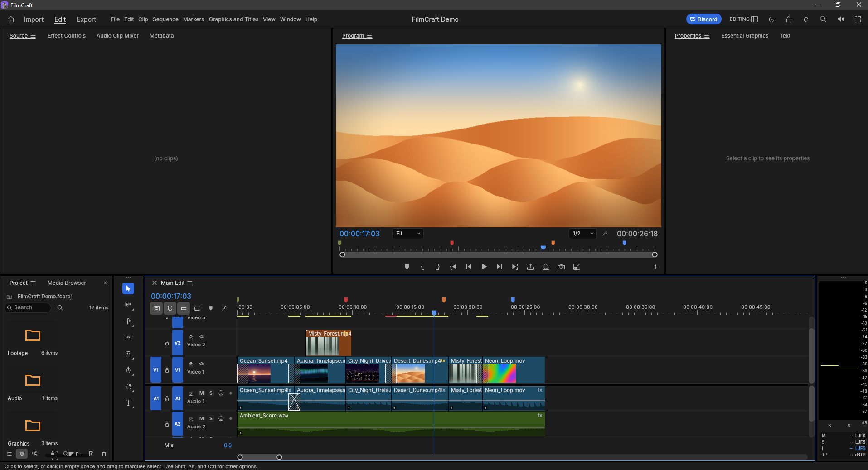Open the Sequence menu

165,19
